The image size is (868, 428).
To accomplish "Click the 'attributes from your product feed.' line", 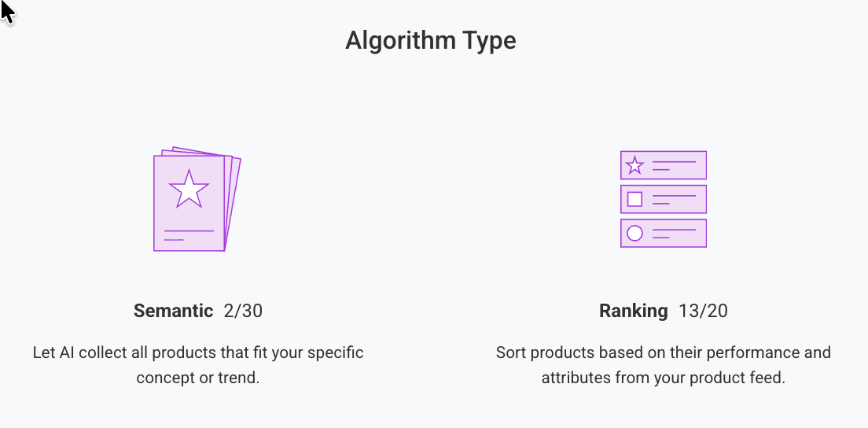I will (x=663, y=378).
